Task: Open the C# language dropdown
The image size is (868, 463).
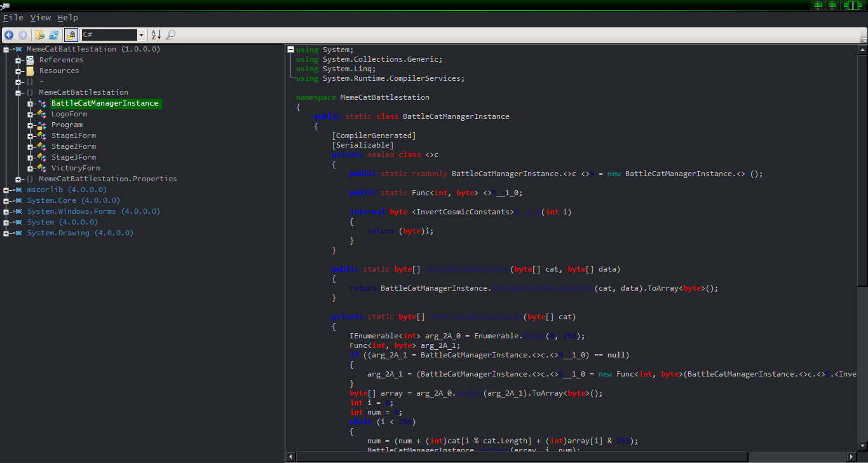Action: point(141,35)
